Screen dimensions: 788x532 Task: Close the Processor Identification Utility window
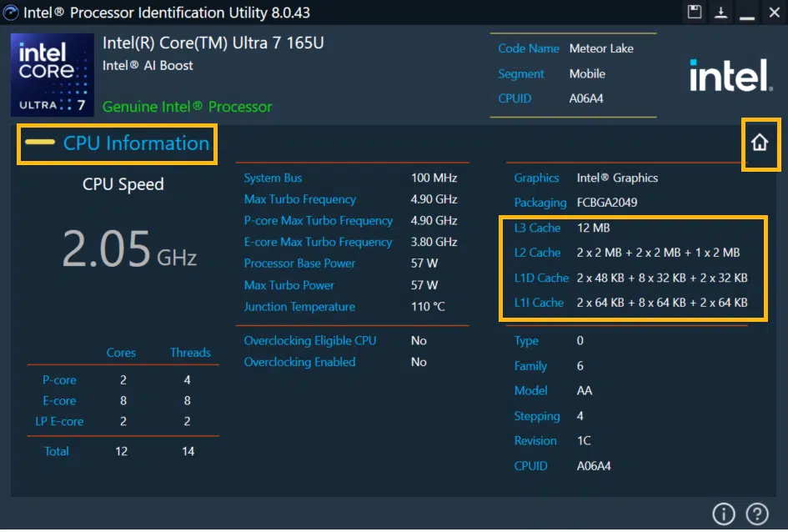pos(773,13)
